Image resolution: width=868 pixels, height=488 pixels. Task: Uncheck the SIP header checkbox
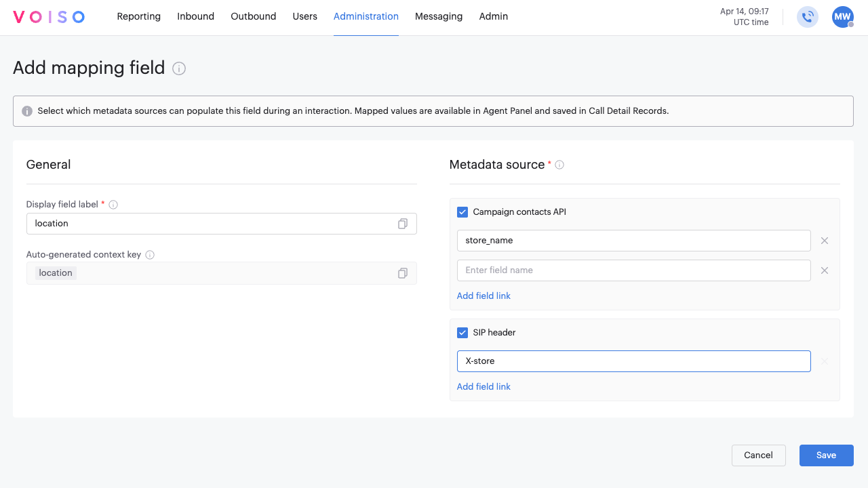pyautogui.click(x=462, y=333)
